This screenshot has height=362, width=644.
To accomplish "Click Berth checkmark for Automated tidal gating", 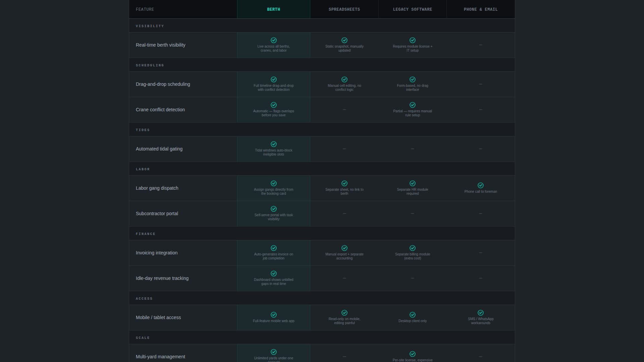I will 274,144.
